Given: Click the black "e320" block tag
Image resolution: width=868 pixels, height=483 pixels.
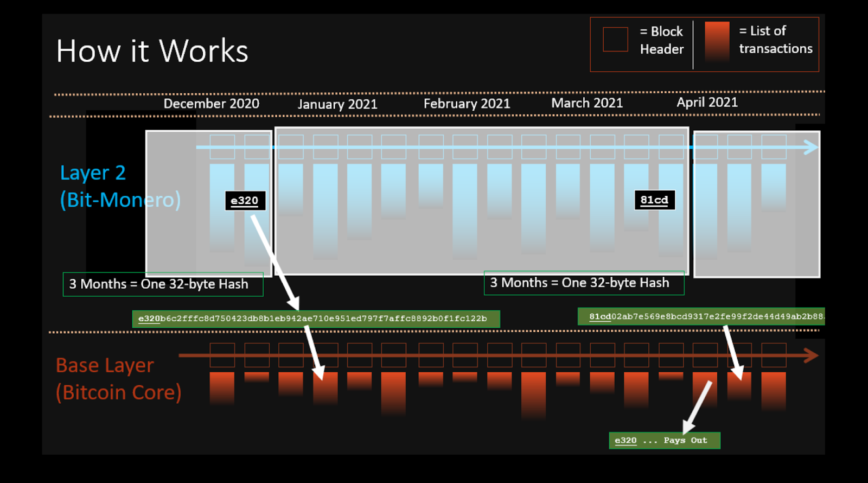Looking at the screenshot, I should 245,201.
